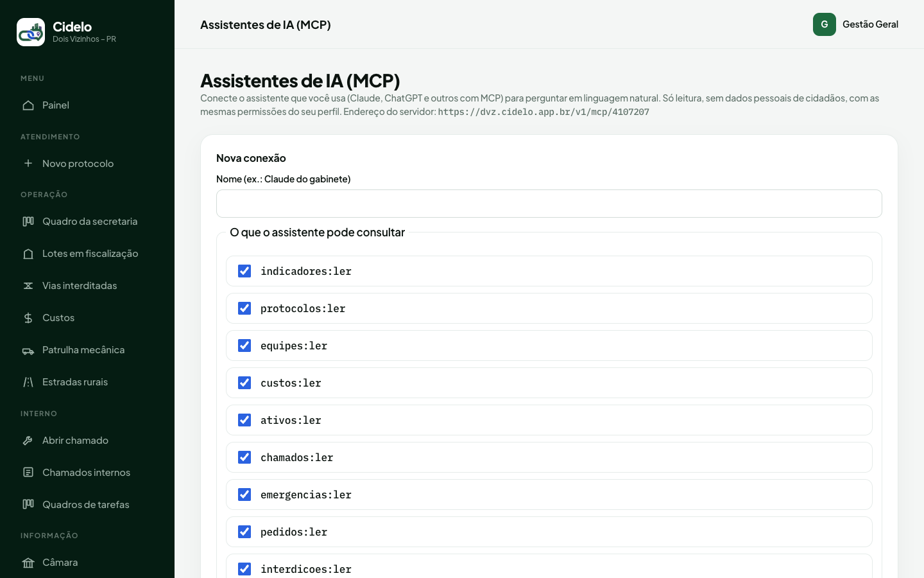
Task: Disable the ativos:ler checkbox
Action: click(244, 420)
